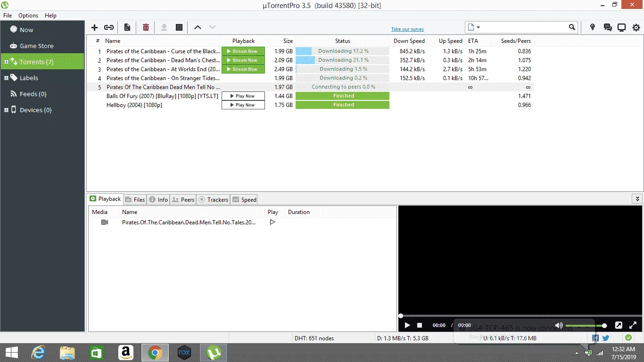Open the Help menu
Viewport: 644px width, 362px height.
[x=50, y=16]
